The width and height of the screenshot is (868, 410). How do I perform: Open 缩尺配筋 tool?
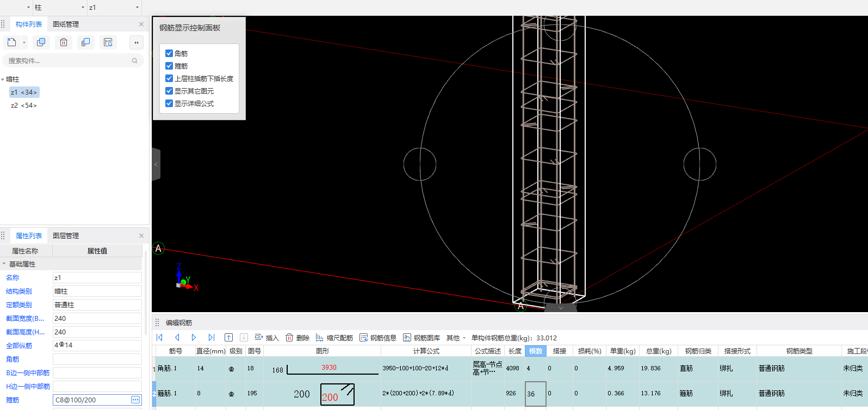click(x=334, y=338)
